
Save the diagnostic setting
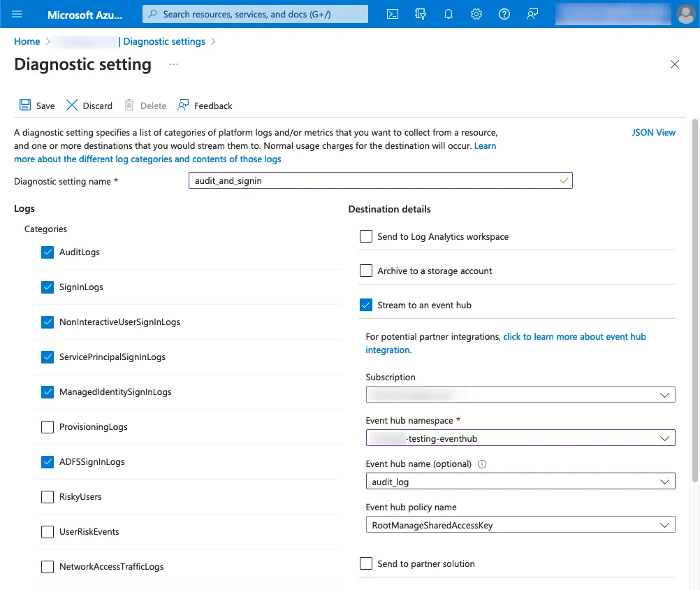pos(37,106)
